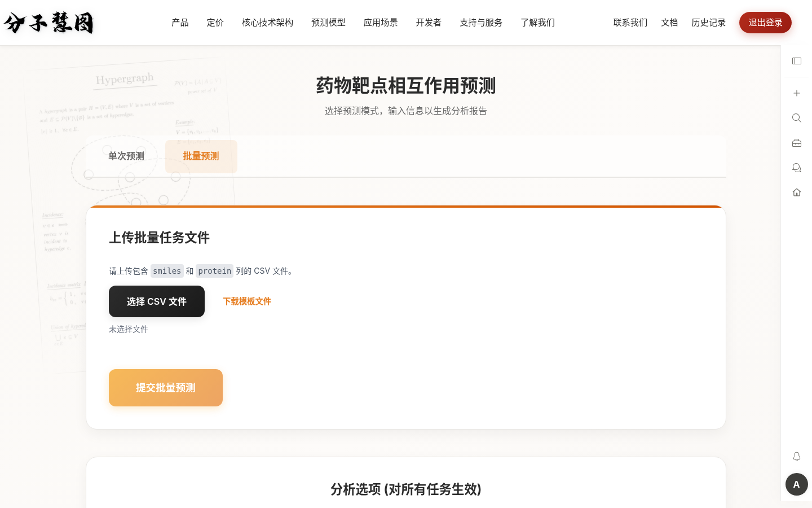Open the chat bubble icon
The width and height of the screenshot is (812, 508).
[797, 168]
